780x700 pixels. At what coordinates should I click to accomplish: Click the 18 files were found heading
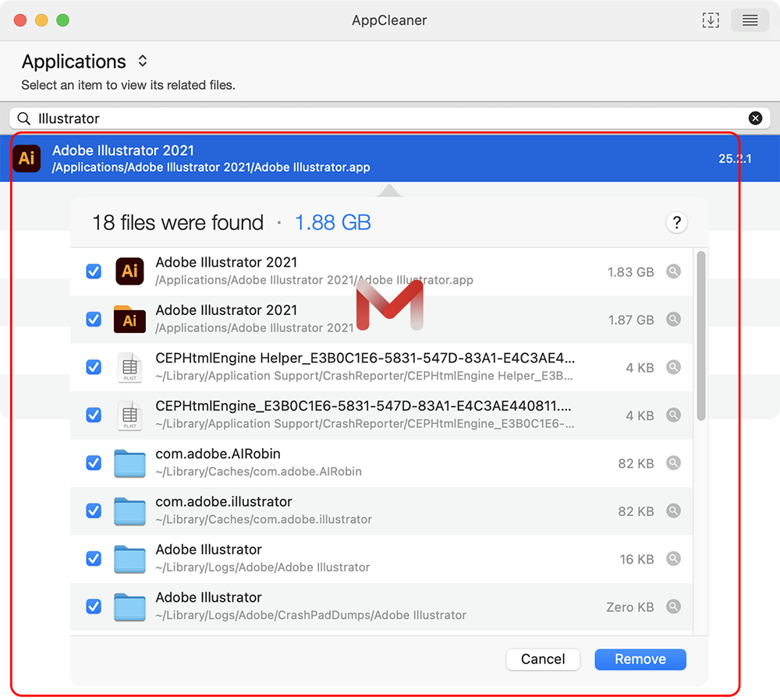[x=178, y=223]
